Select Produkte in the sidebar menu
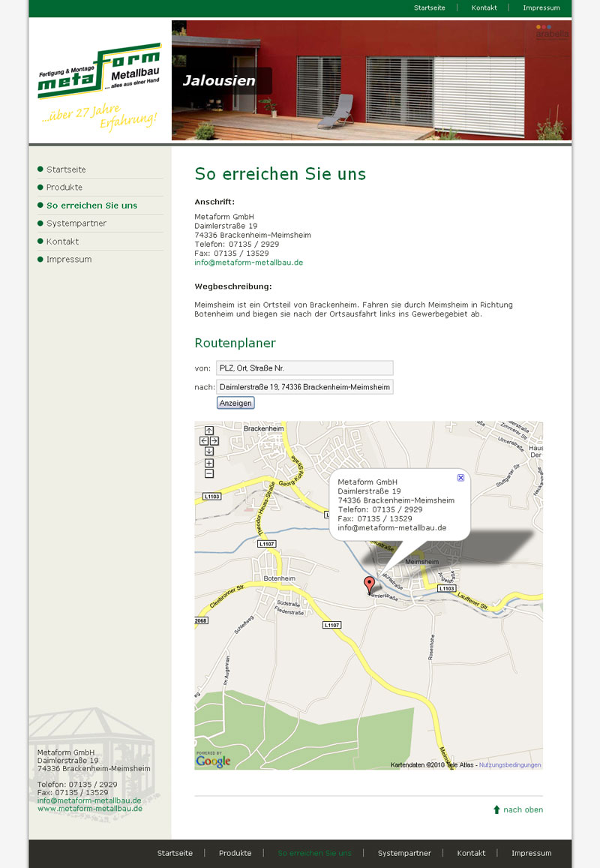The width and height of the screenshot is (600, 868). pos(64,187)
